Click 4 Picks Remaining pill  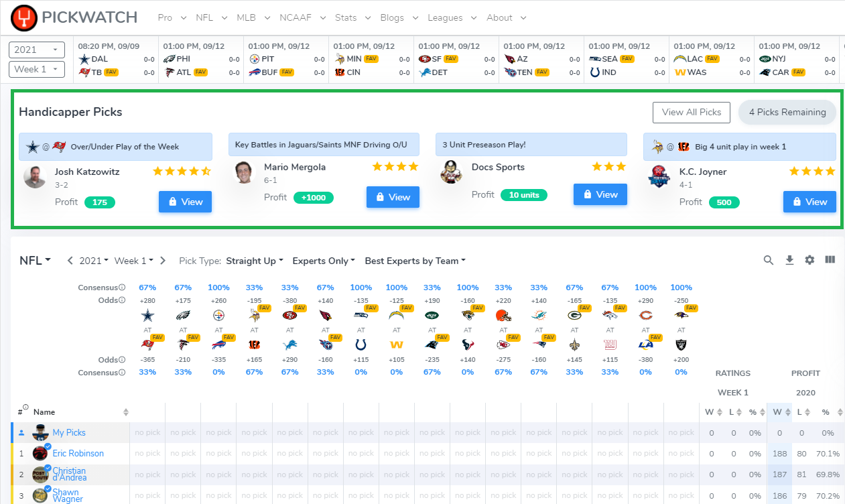pos(787,112)
